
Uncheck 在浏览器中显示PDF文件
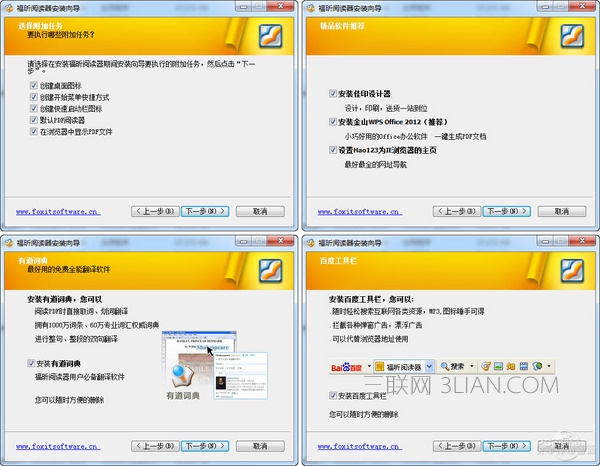(34, 131)
